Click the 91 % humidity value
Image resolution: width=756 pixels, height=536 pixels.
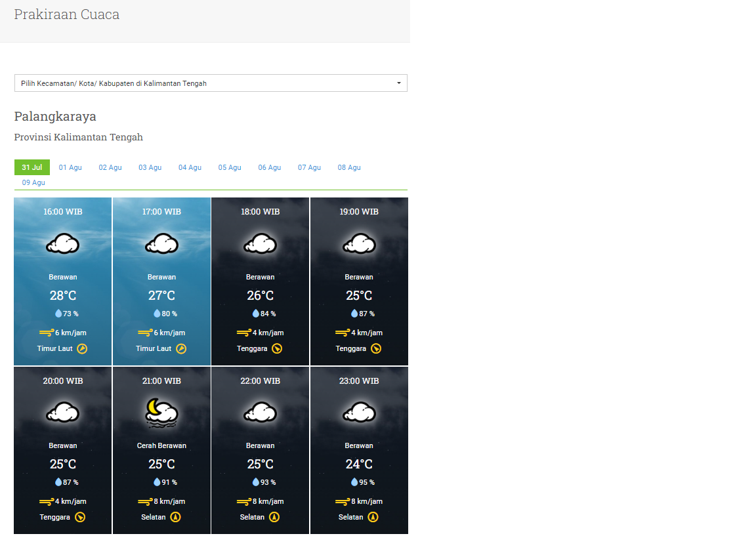(169, 482)
